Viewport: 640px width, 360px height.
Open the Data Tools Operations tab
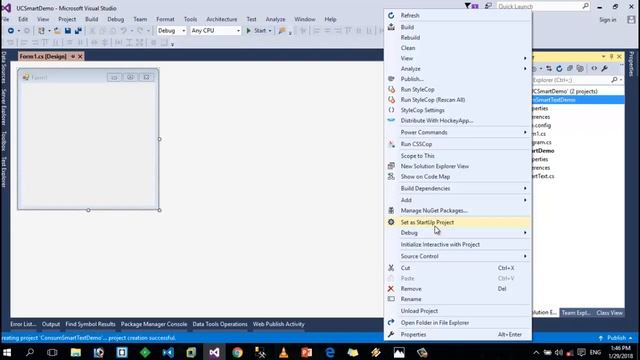click(x=220, y=324)
